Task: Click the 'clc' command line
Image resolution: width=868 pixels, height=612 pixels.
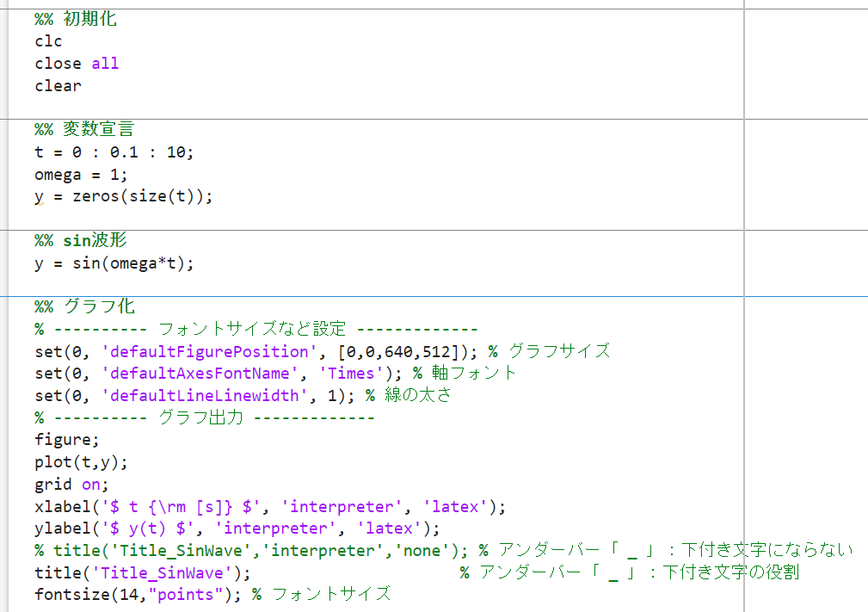Action: click(x=48, y=41)
